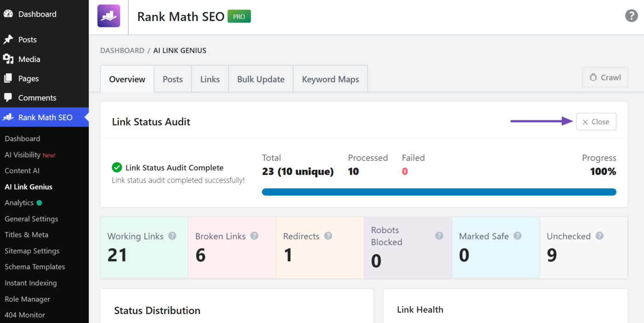This screenshot has height=323, width=644.
Task: Click the red Failed count 0
Action: click(x=405, y=172)
